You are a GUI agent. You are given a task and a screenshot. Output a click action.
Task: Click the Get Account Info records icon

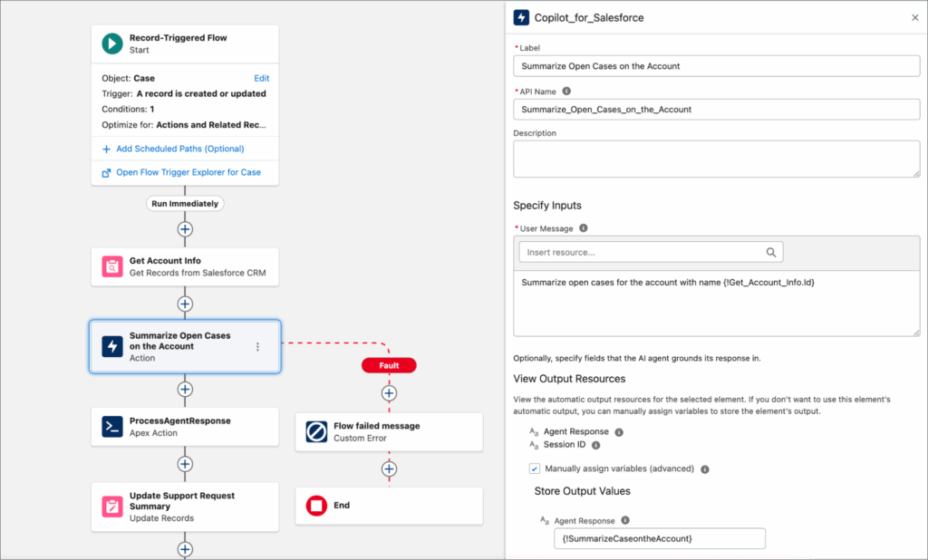[111, 266]
